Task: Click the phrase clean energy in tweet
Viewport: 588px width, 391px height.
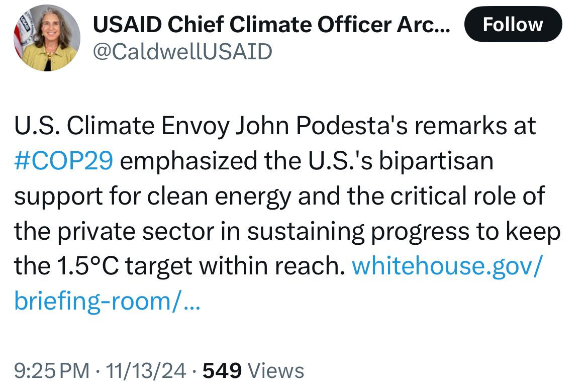Action: 219,196
